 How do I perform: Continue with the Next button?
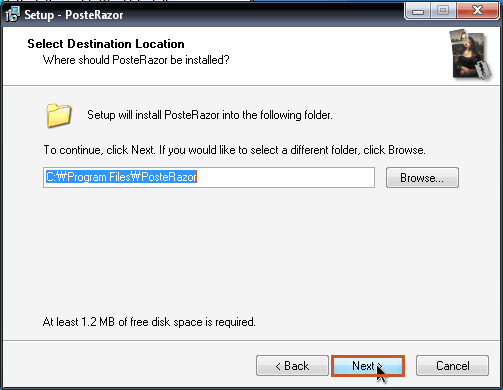click(368, 366)
